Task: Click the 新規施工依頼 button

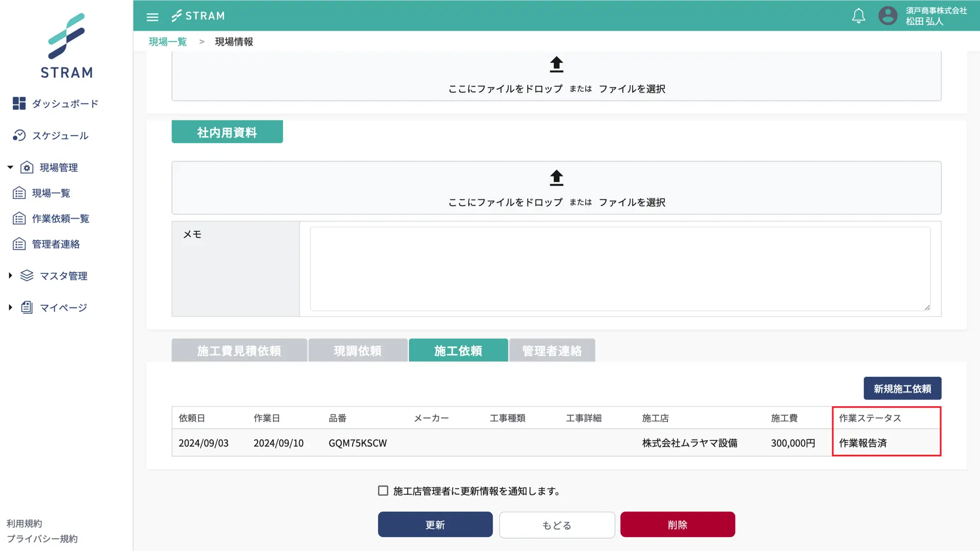Action: (x=902, y=388)
